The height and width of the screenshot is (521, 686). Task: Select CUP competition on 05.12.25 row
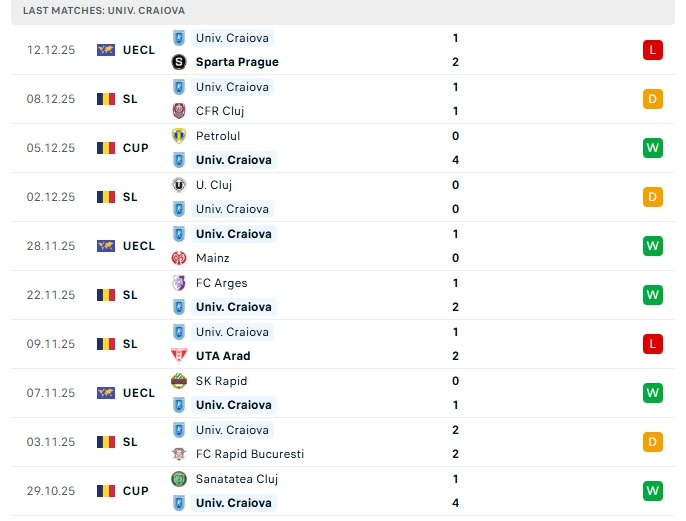[x=136, y=148]
